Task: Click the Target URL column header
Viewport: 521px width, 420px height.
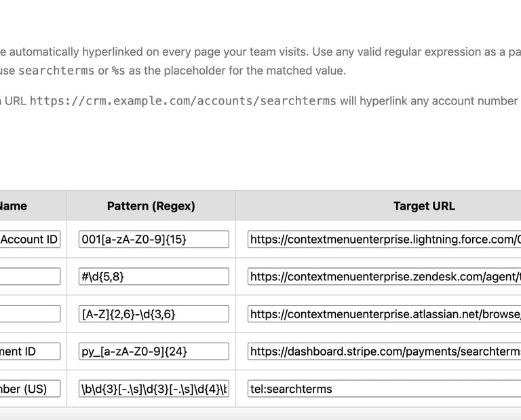Action: click(424, 206)
